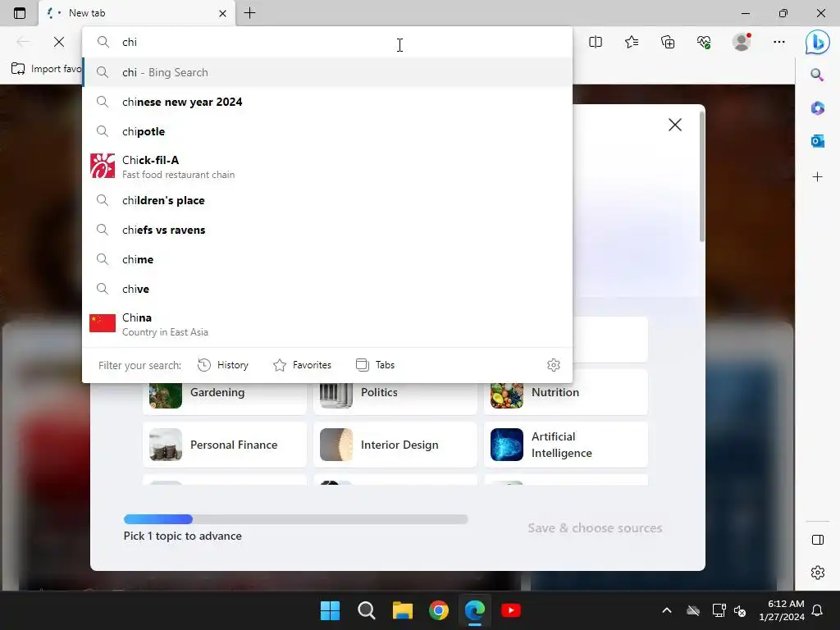This screenshot has height=630, width=840.
Task: Open the split screen icon in toolbar
Action: click(596, 42)
